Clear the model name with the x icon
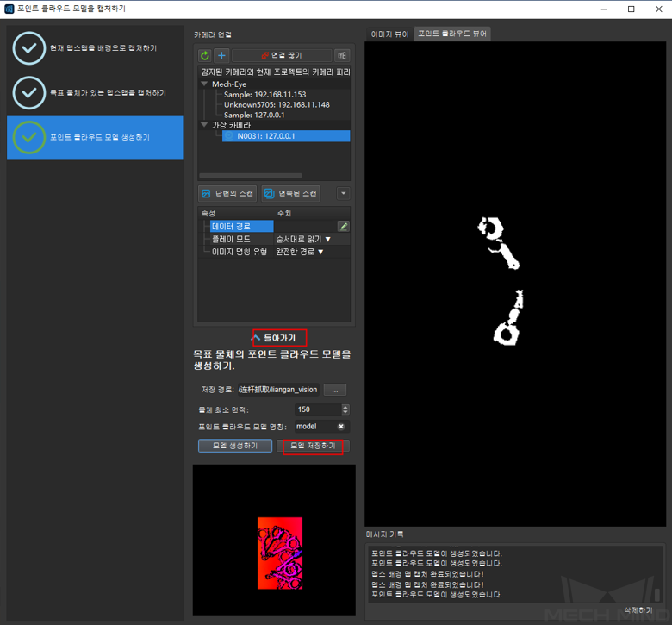The height and width of the screenshot is (625, 672). pos(341,427)
